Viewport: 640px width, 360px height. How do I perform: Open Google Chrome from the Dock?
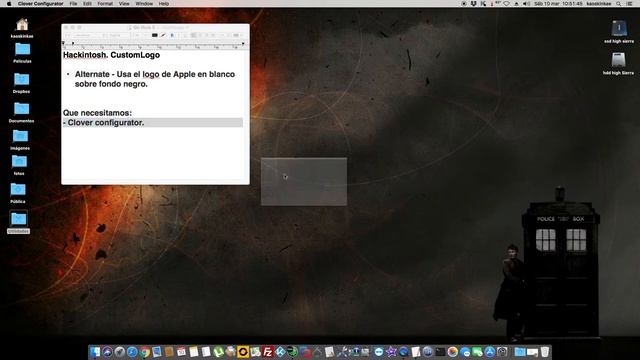[145, 352]
